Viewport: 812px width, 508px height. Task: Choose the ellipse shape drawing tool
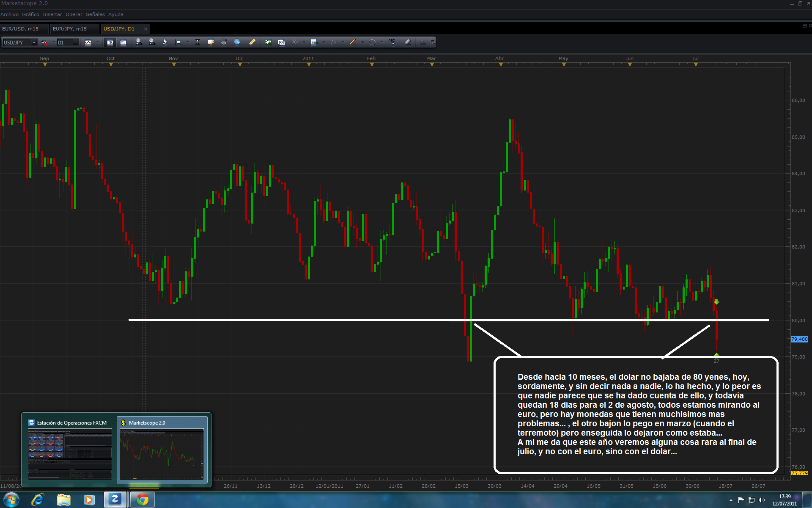tap(372, 42)
